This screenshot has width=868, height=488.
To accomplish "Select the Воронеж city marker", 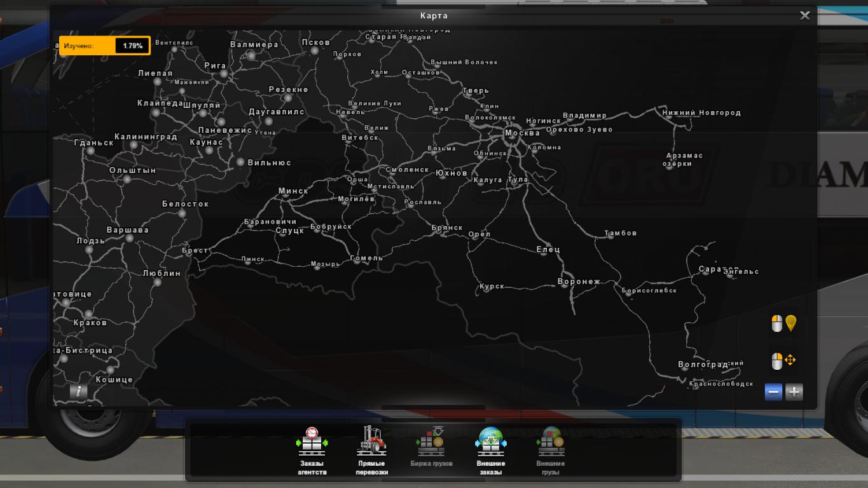I will pyautogui.click(x=565, y=285).
